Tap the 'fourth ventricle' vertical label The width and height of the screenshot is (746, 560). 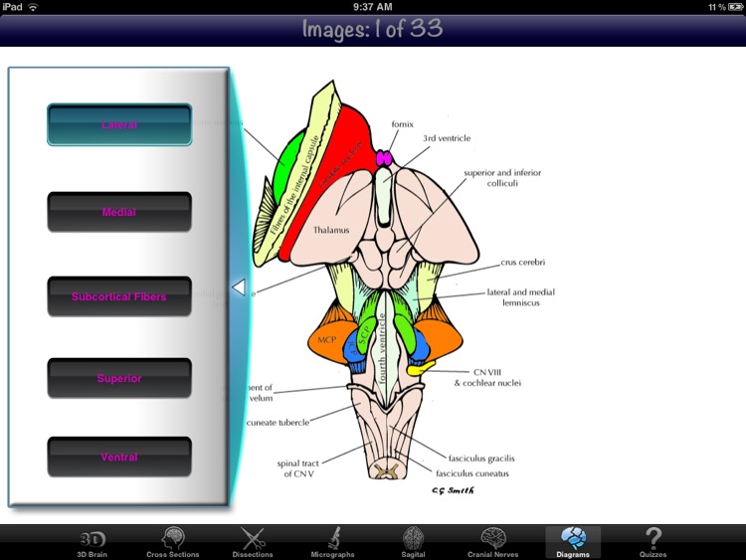point(381,348)
